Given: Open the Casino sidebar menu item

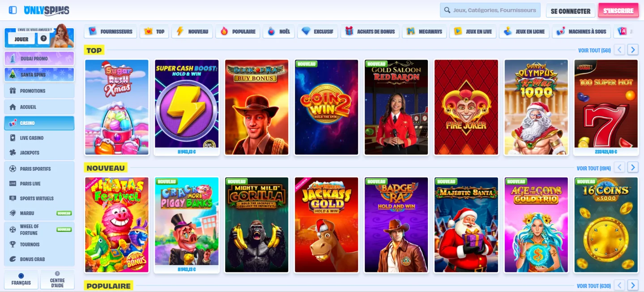Looking at the screenshot, I should click(x=39, y=123).
